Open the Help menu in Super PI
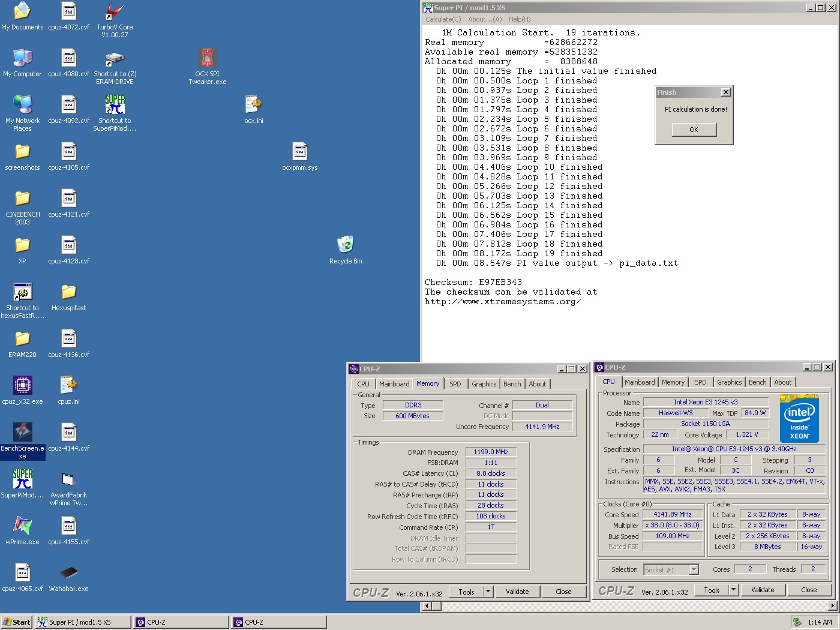 pyautogui.click(x=520, y=19)
